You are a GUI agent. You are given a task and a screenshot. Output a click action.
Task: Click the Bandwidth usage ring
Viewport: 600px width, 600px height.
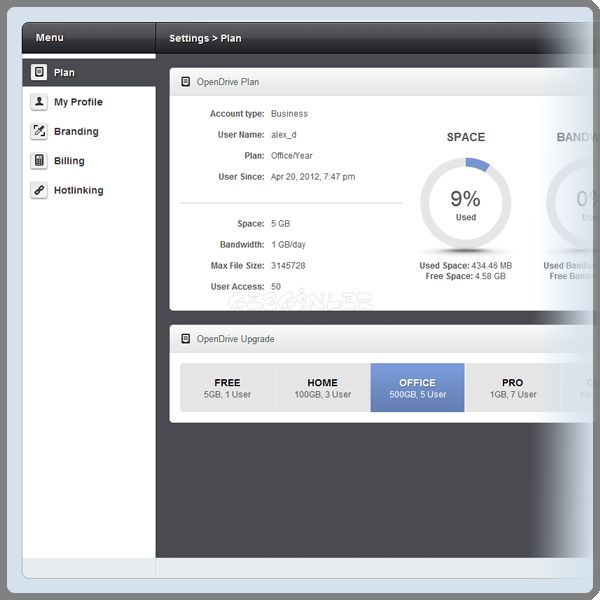pyautogui.click(x=573, y=203)
